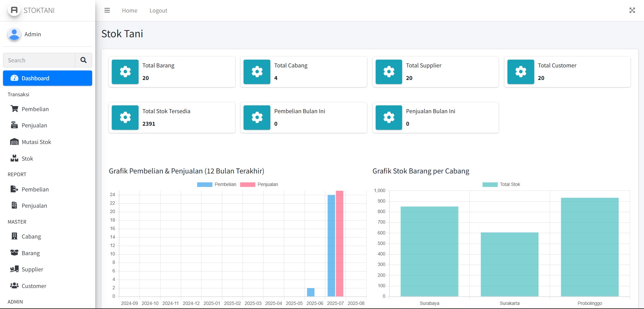Viewport: 644px width, 309px height.
Task: Go to Home in top navbar
Action: coord(129,11)
